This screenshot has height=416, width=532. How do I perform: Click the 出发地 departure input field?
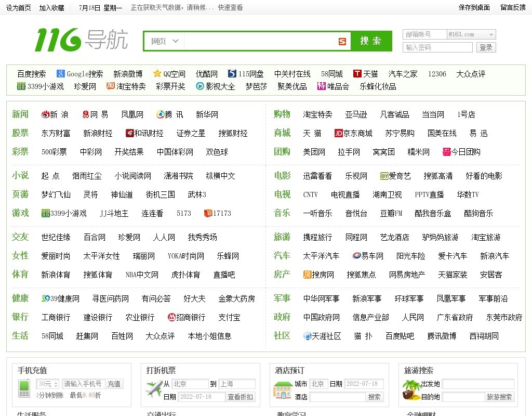tap(478, 384)
